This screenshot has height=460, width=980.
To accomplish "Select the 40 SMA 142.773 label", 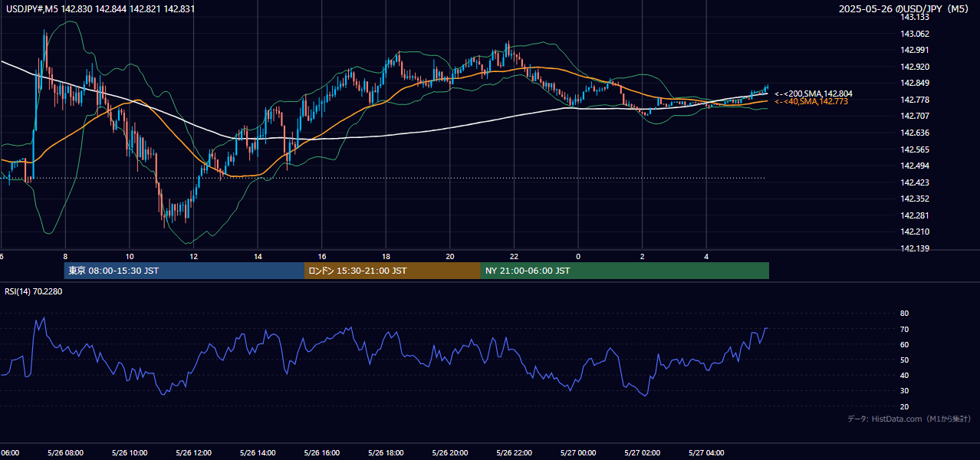I will click(x=811, y=101).
